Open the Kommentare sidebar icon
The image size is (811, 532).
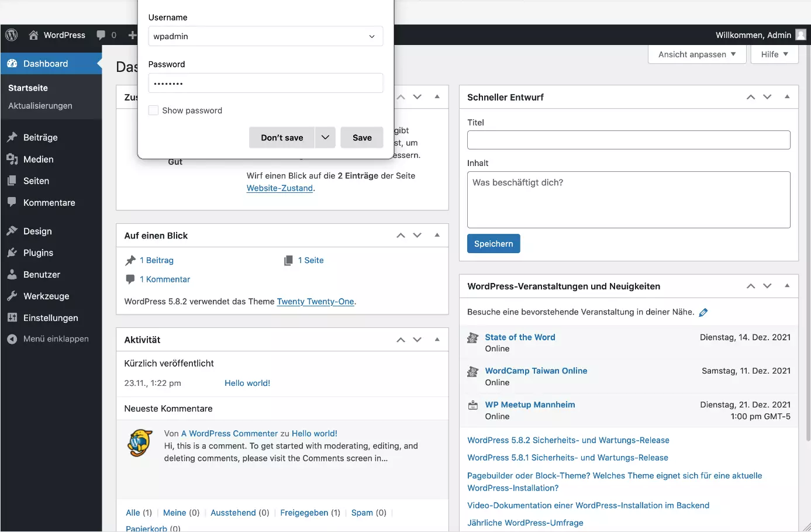12,202
